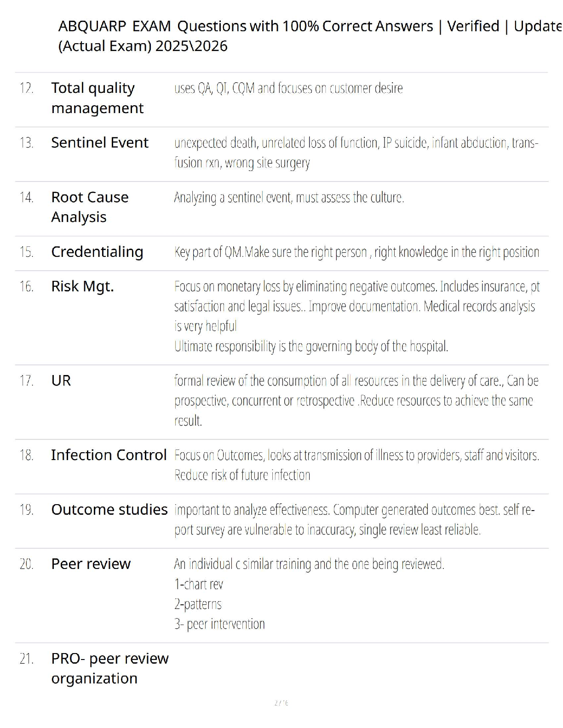Viewport: 563px width, 728px height.
Task: Click the line about the governing body
Action: 311,346
